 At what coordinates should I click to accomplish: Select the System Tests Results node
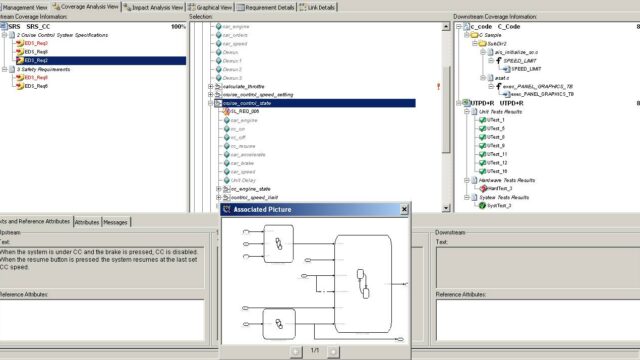click(x=504, y=198)
